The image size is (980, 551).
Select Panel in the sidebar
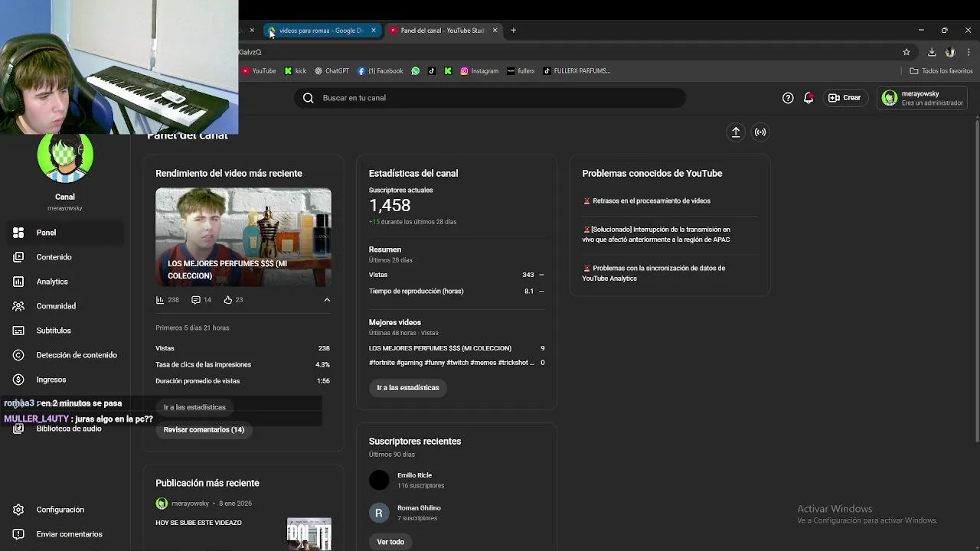coord(65,233)
